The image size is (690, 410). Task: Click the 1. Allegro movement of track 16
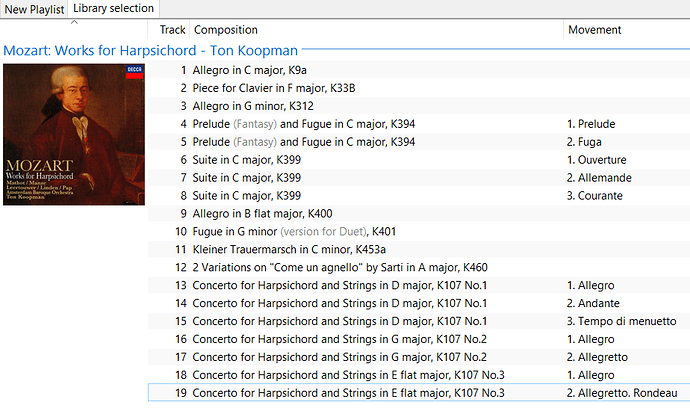click(591, 339)
